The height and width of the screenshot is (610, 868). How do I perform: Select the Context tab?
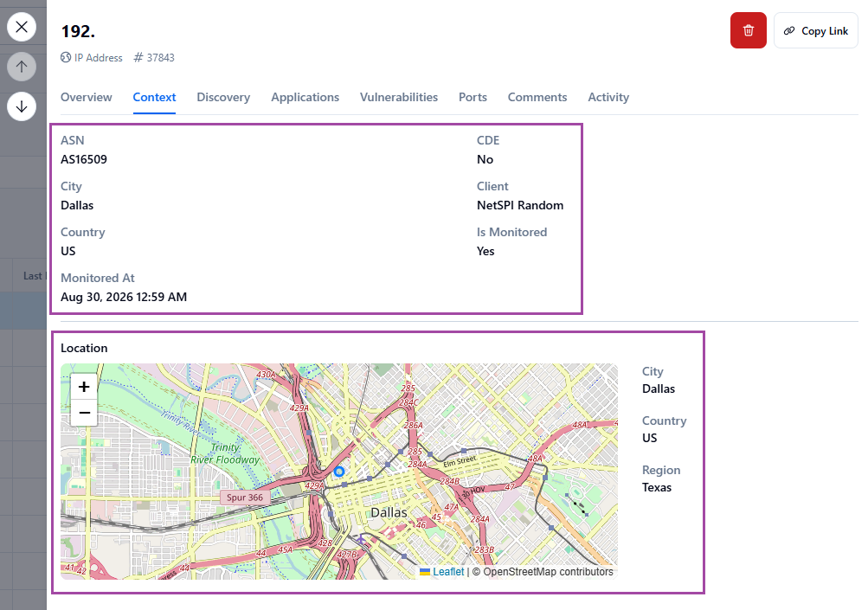(154, 98)
